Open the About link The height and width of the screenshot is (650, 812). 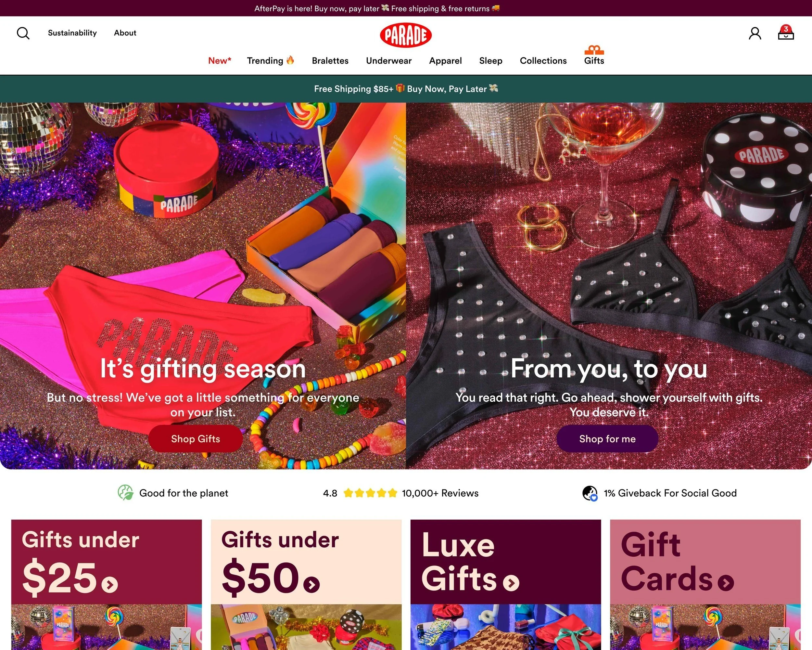[125, 33]
